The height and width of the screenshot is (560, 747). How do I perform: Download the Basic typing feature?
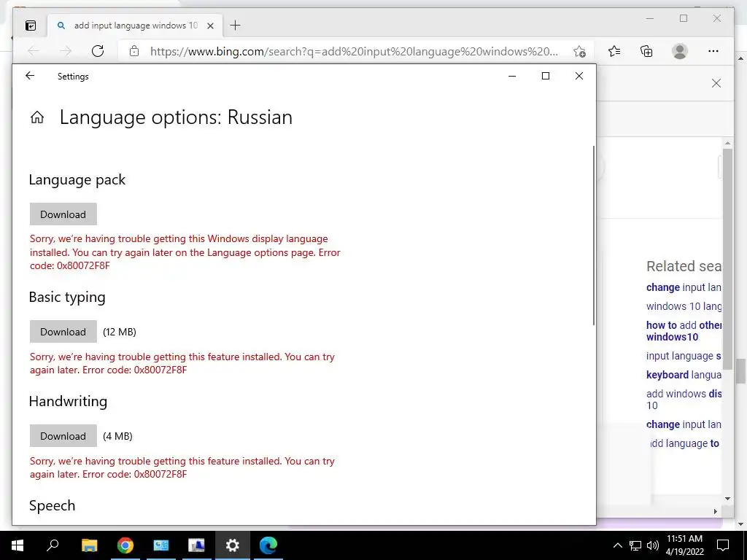[63, 332]
